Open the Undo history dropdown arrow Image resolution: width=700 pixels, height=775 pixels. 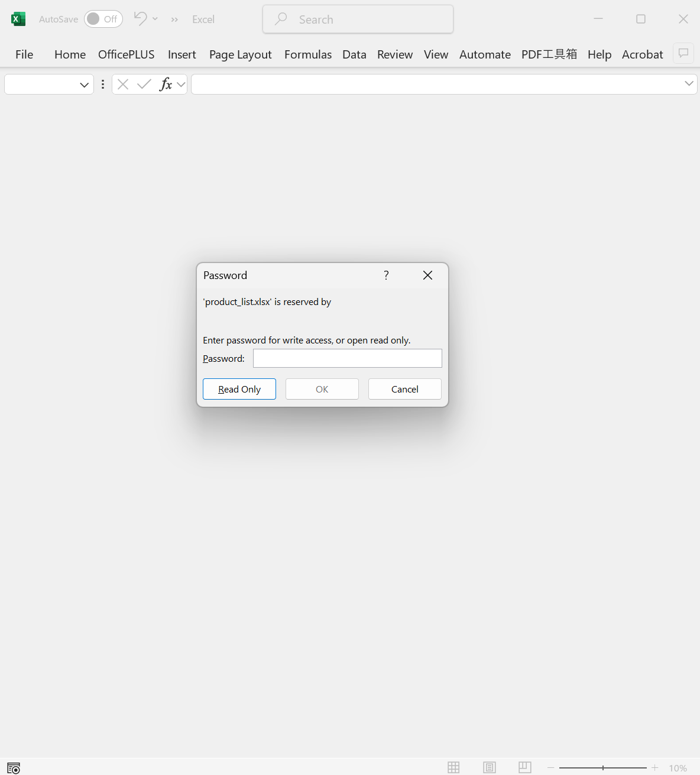pos(155,19)
